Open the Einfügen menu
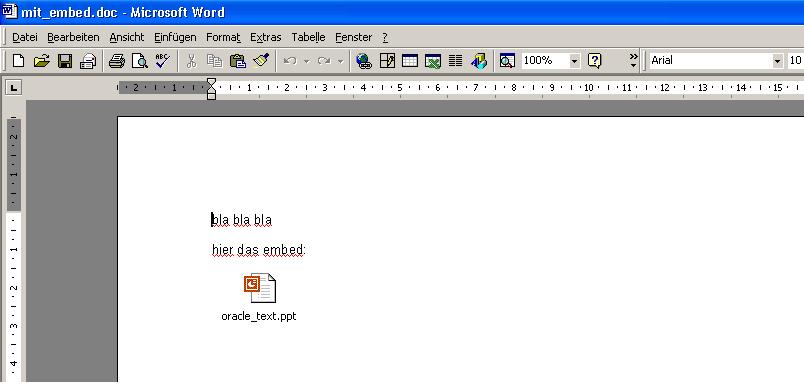 175,37
